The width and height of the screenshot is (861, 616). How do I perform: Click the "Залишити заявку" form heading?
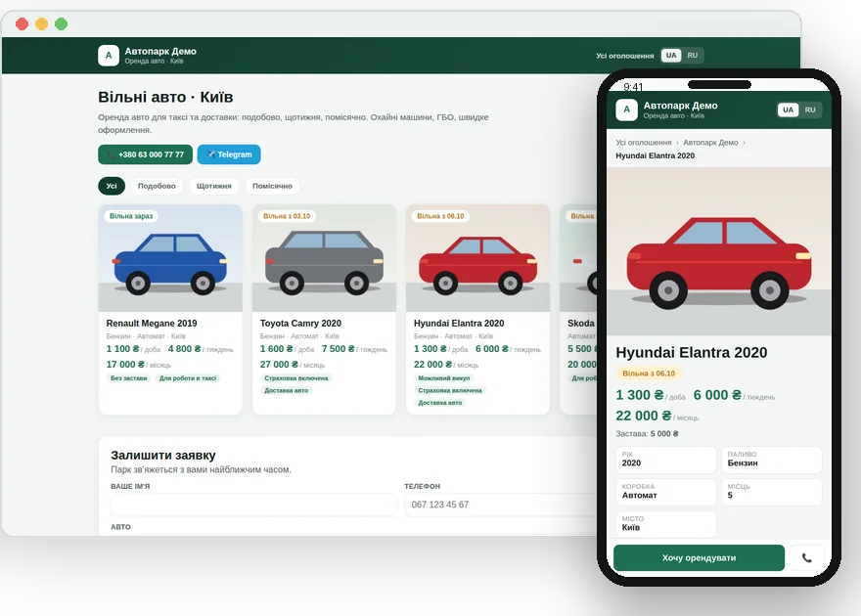pos(163,456)
